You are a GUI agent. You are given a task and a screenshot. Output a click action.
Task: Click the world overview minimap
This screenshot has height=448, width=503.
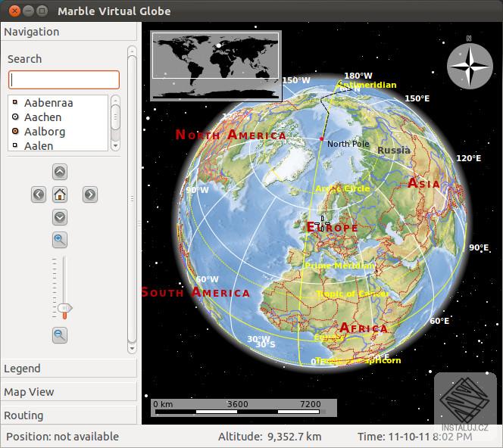coord(216,66)
